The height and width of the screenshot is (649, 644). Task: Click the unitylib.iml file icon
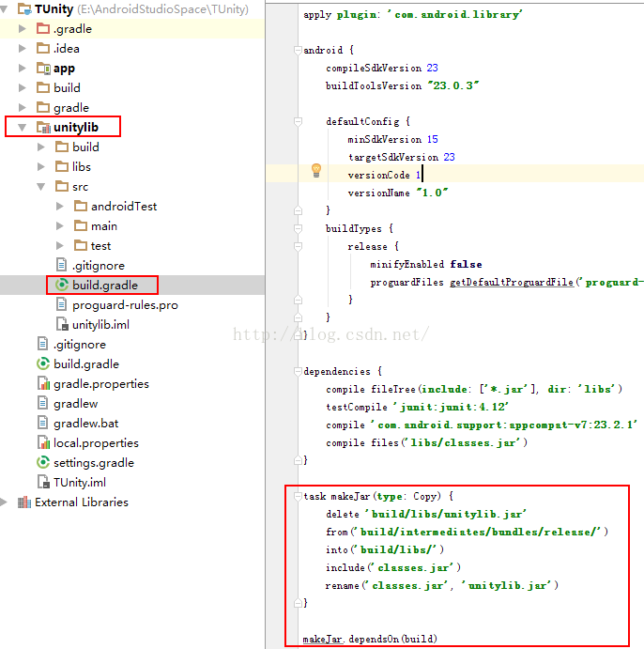click(x=62, y=324)
